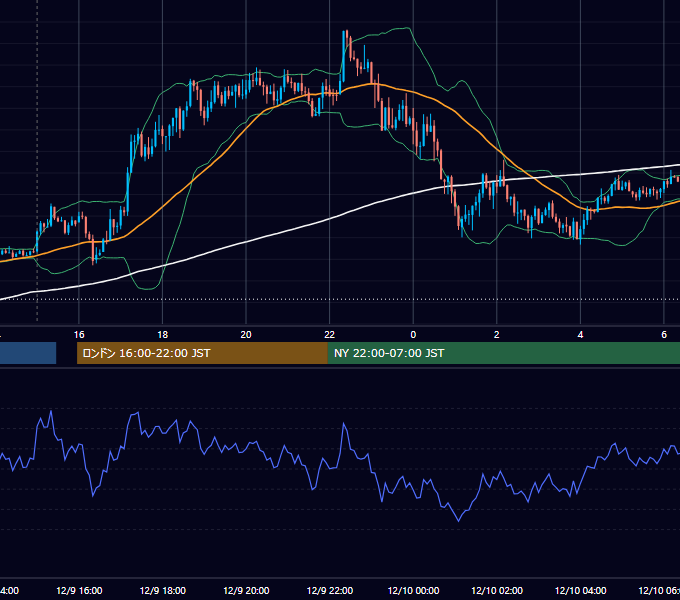Click the 12/9 18:00 date label
Image resolution: width=680 pixels, height=600 pixels.
tap(163, 590)
